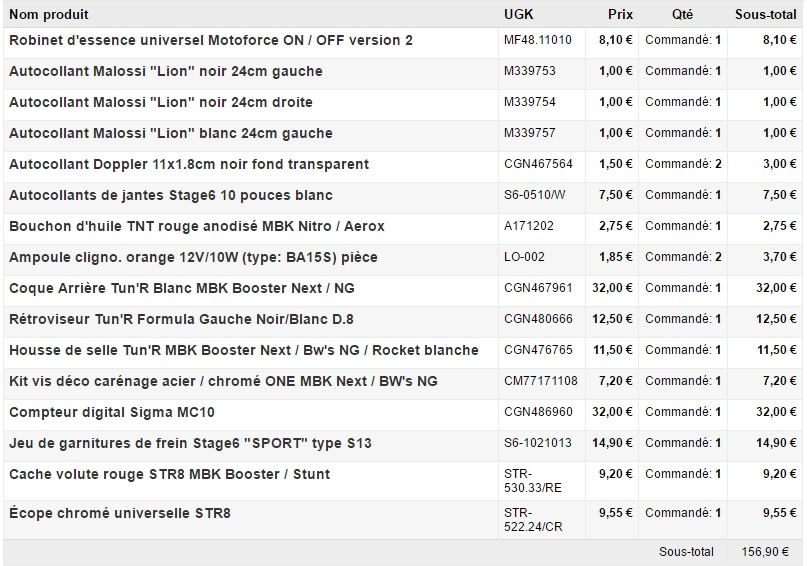The width and height of the screenshot is (807, 566).
Task: Click the "UGK" column header
Action: (518, 14)
